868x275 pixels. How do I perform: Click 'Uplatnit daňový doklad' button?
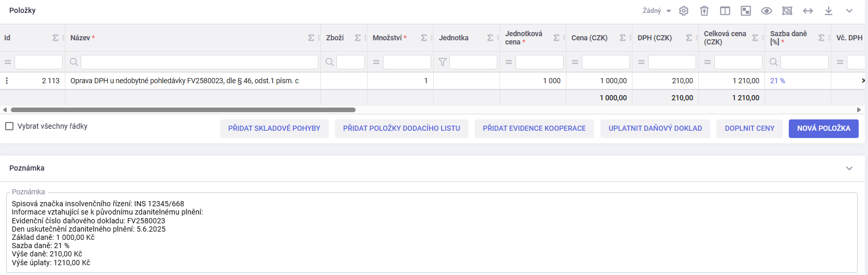pos(655,128)
